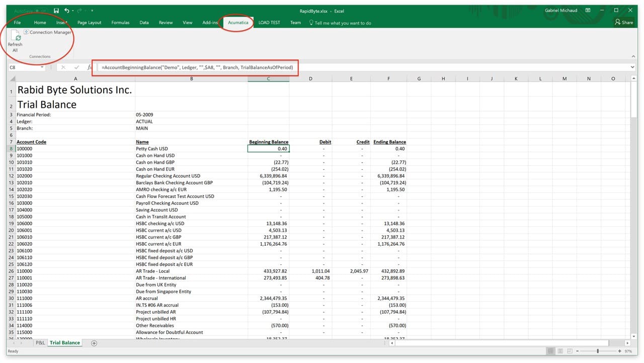Image resolution: width=644 pixels, height=363 pixels.
Task: Click the Share button
Action: pos(624,22)
